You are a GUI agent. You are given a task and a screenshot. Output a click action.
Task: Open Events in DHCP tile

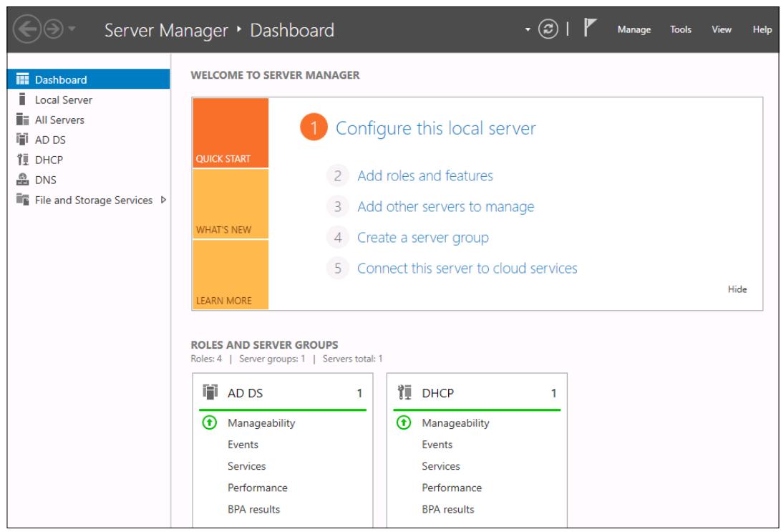(x=437, y=445)
